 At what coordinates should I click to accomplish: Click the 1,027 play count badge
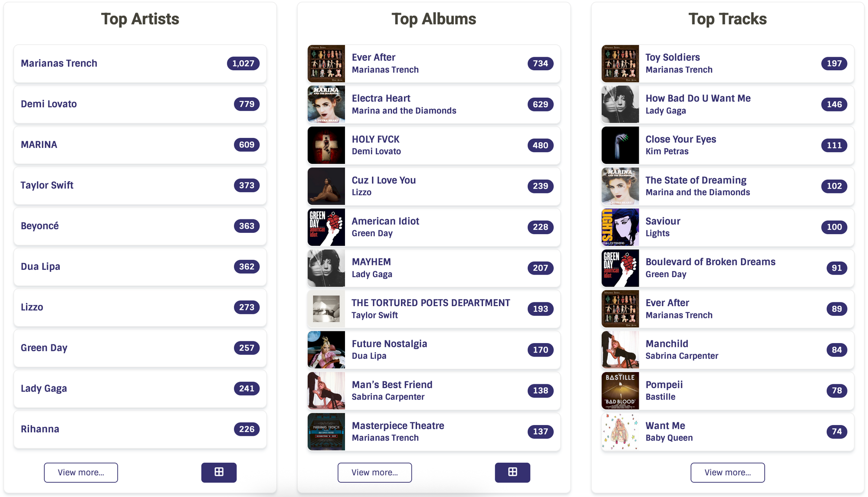tap(243, 63)
